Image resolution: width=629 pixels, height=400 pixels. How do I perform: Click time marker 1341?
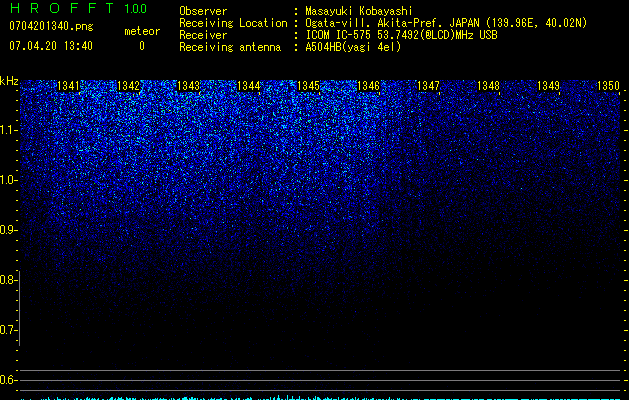[69, 85]
